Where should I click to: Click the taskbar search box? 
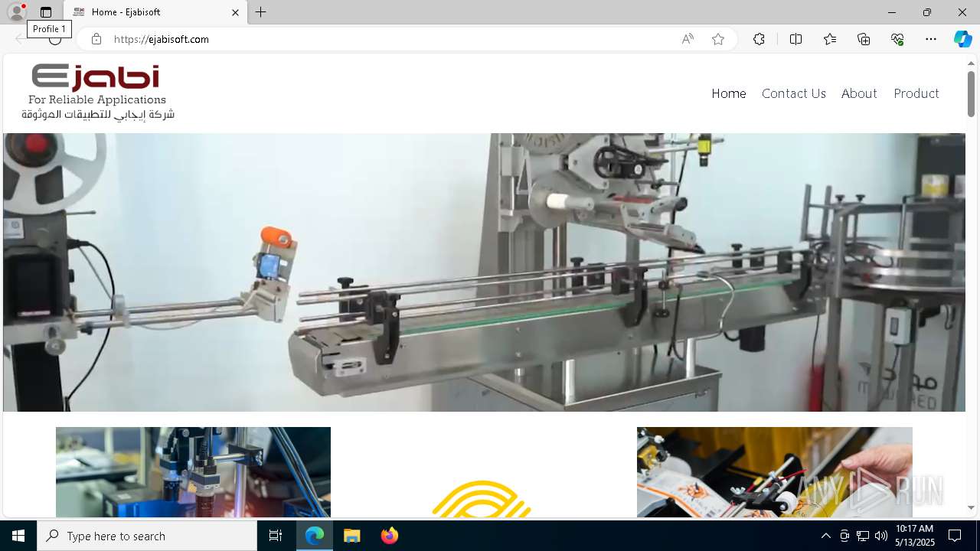tap(147, 536)
